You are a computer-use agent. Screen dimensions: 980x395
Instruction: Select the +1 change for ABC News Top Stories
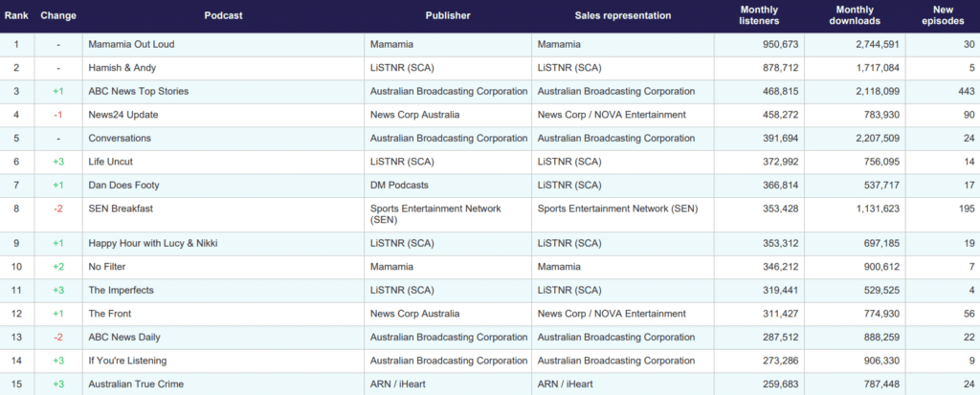57,91
